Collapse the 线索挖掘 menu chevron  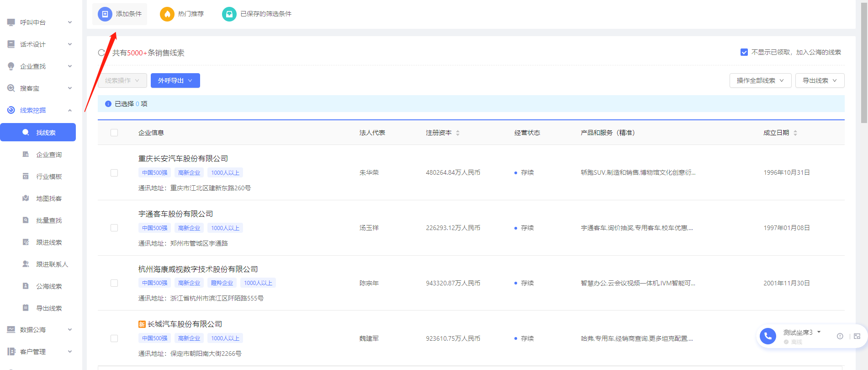click(x=70, y=110)
